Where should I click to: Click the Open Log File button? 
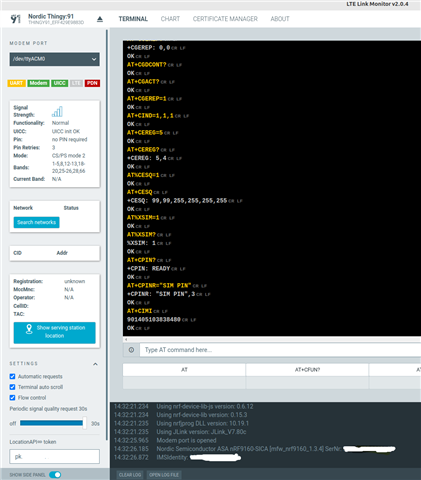(164, 475)
